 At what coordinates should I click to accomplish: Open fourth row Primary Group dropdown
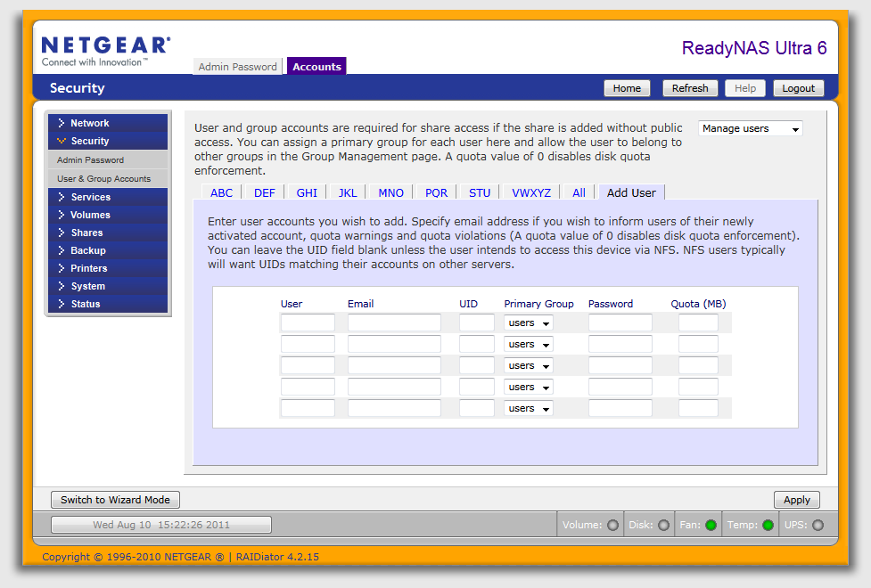point(529,387)
